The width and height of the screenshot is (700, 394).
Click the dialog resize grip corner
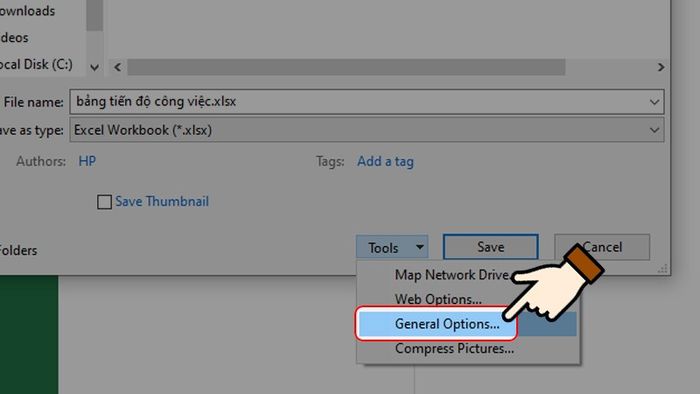point(662,268)
